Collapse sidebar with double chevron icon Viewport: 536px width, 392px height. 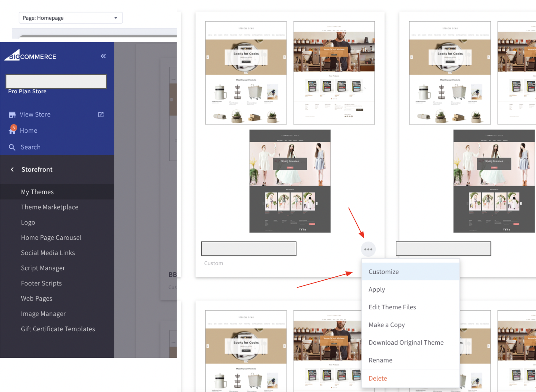point(103,56)
